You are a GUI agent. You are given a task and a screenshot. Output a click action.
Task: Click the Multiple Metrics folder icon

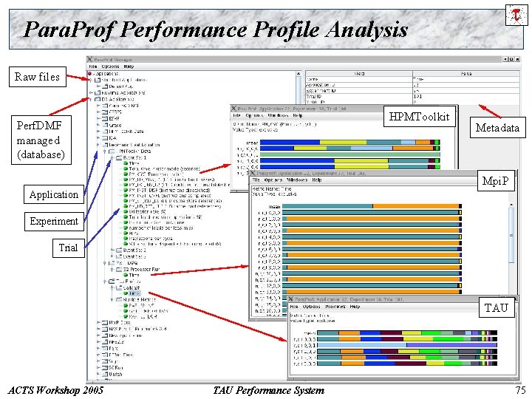coord(119,299)
